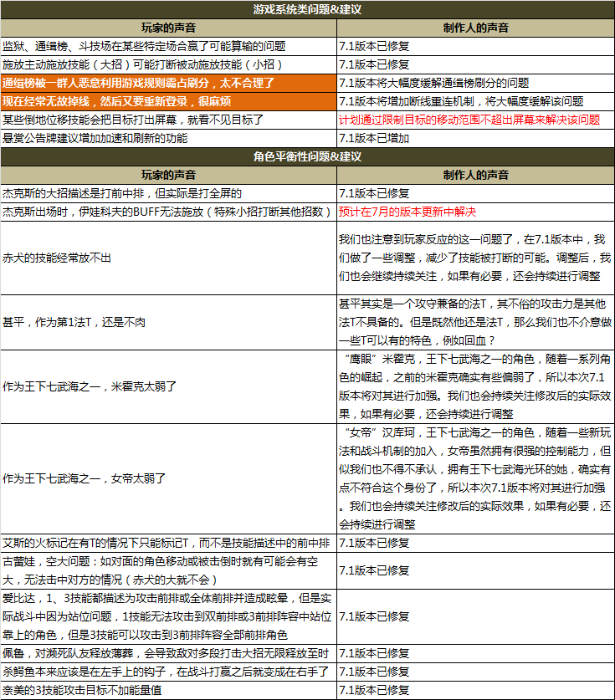The width and height of the screenshot is (615, 700).
Task: Click the 佩鲁 薄葬 bug report cell
Action: click(166, 653)
